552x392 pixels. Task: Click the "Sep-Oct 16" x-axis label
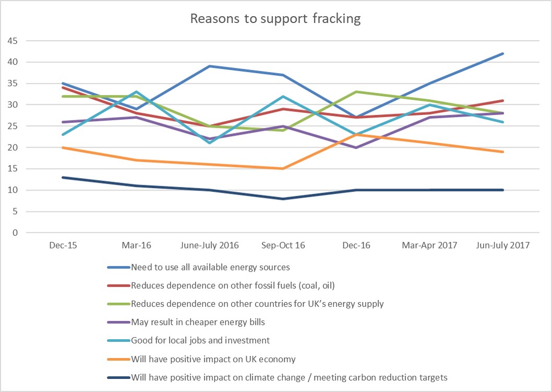[x=283, y=245]
